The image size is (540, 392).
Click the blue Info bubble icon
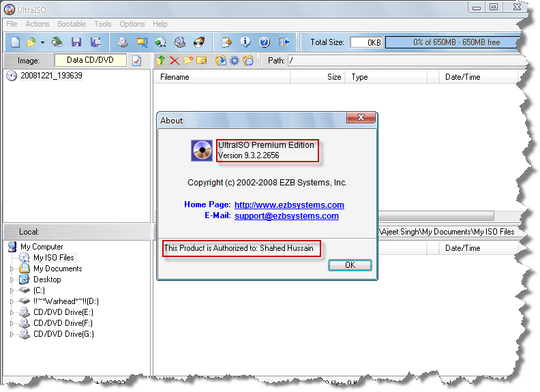245,42
